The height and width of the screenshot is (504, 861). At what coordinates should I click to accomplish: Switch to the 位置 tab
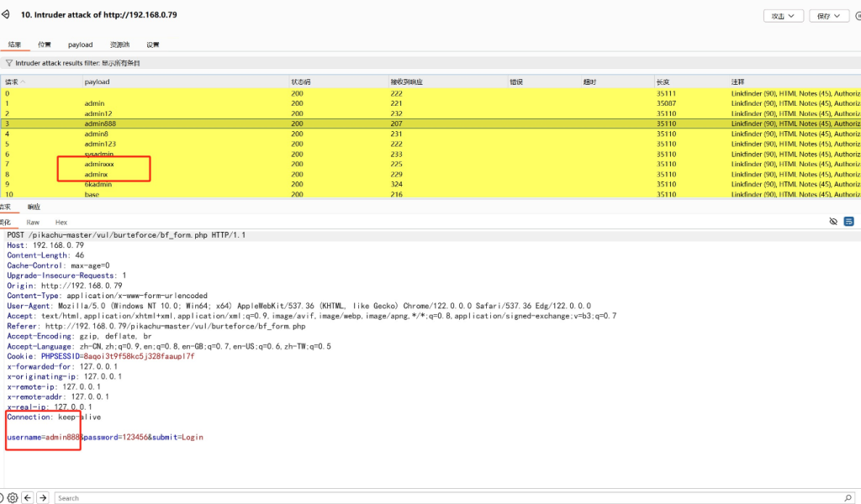44,45
